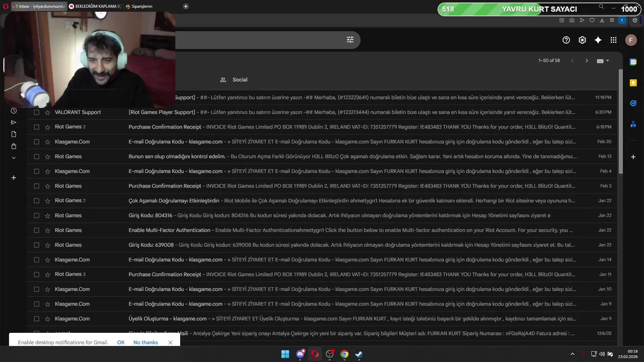Open the Snoozed clock folder
This screenshot has height=362, width=644.
pos(14,111)
